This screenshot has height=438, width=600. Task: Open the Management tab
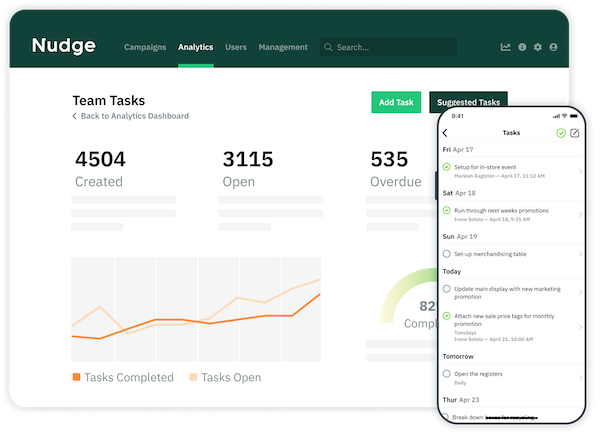pos(283,47)
